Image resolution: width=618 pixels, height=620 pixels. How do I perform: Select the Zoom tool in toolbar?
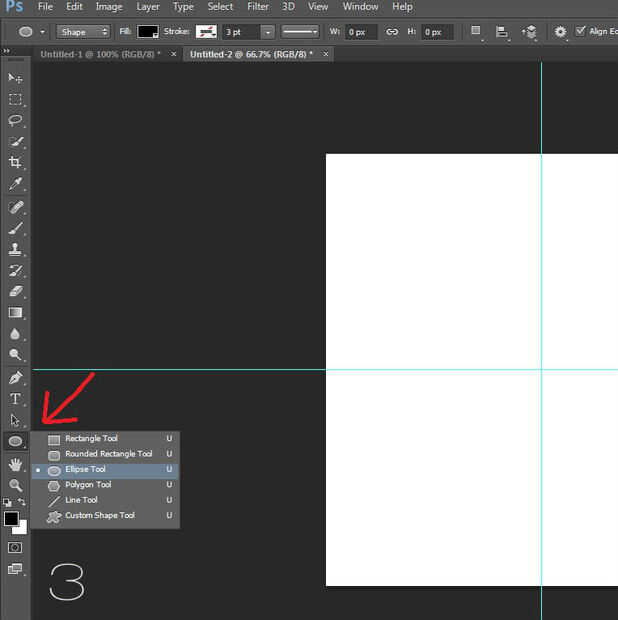pos(15,485)
